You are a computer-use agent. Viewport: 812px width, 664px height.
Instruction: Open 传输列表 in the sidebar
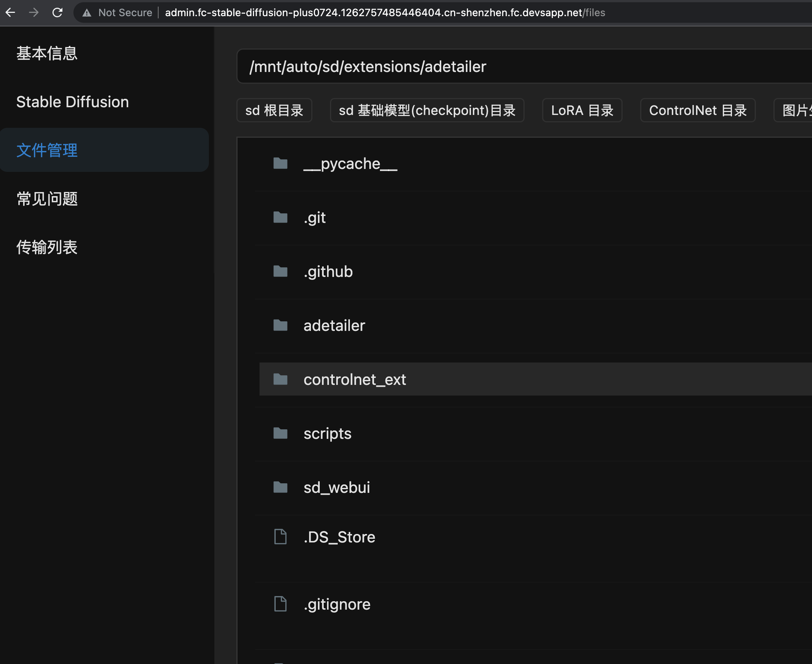(x=47, y=247)
